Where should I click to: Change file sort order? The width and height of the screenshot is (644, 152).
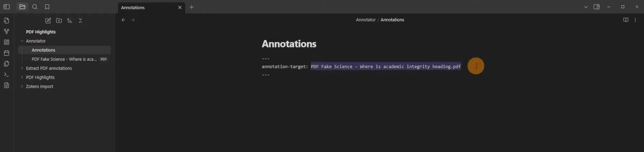pos(69,21)
